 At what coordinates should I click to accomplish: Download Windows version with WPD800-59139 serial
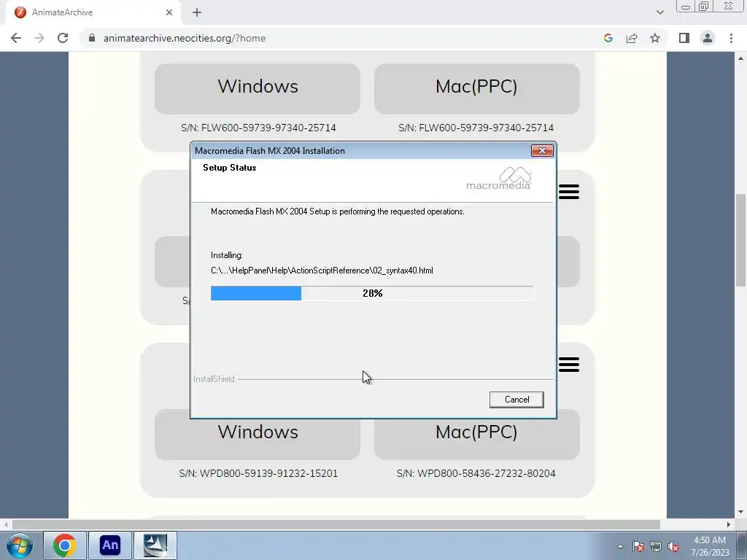click(x=258, y=435)
